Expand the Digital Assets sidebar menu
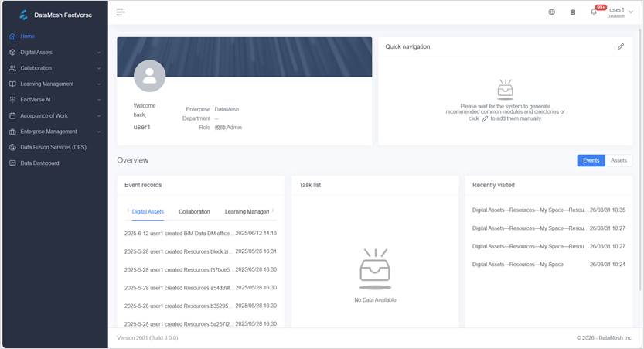The image size is (644, 349). pos(54,53)
